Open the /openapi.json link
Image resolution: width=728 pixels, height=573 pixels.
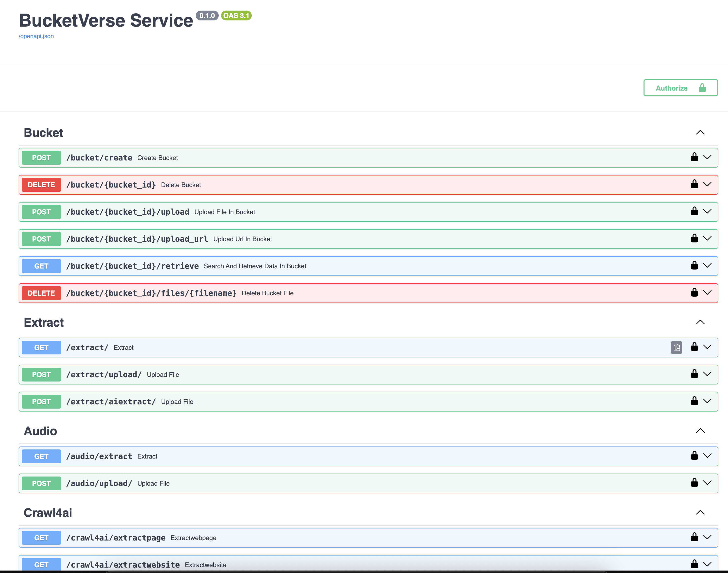tap(36, 36)
